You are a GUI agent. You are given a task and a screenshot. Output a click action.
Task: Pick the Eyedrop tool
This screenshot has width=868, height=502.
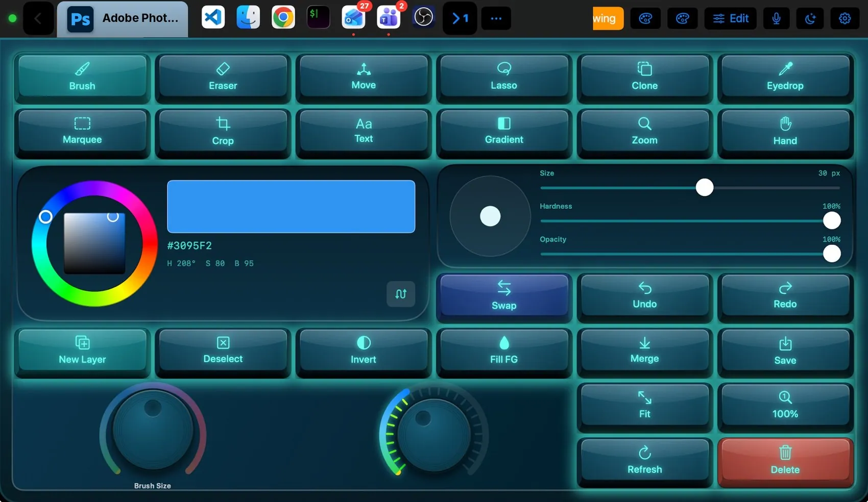coord(785,77)
